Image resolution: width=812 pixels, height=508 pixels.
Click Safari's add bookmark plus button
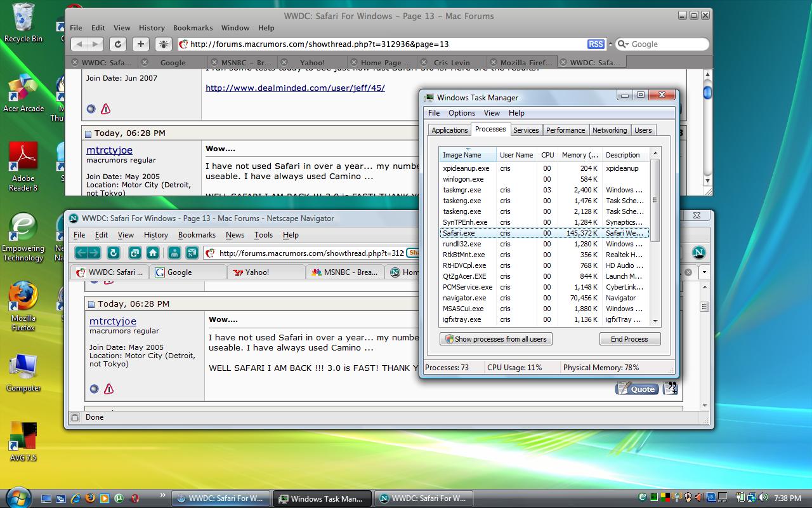click(141, 44)
